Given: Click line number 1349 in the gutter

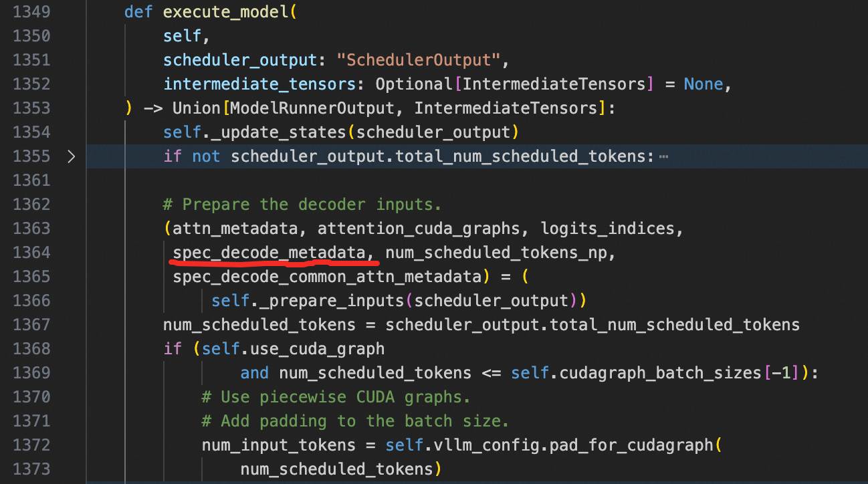Looking at the screenshot, I should [x=32, y=12].
